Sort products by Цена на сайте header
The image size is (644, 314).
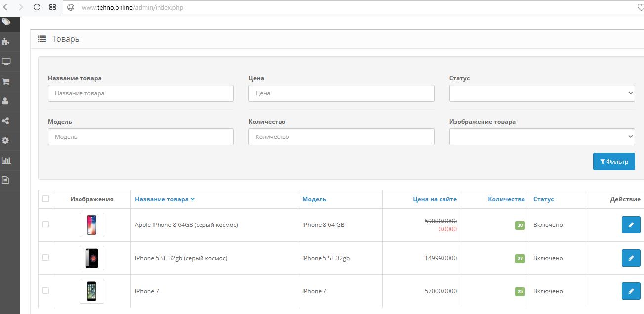click(435, 199)
